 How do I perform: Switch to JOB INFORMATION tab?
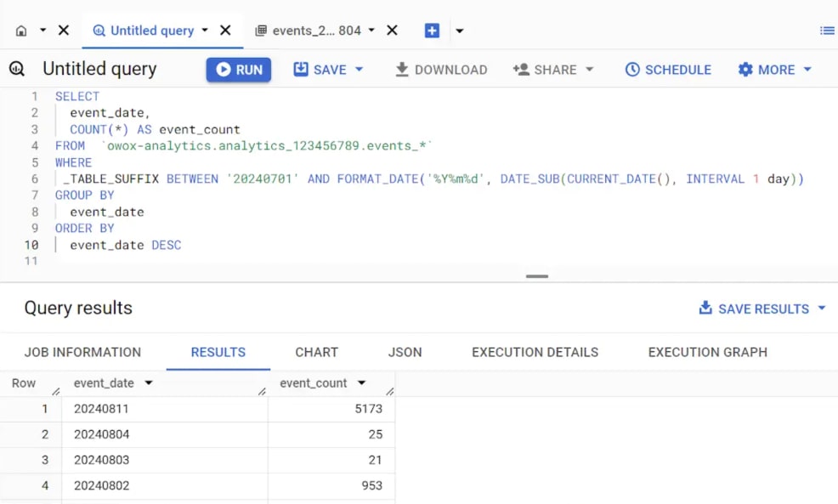click(x=82, y=352)
